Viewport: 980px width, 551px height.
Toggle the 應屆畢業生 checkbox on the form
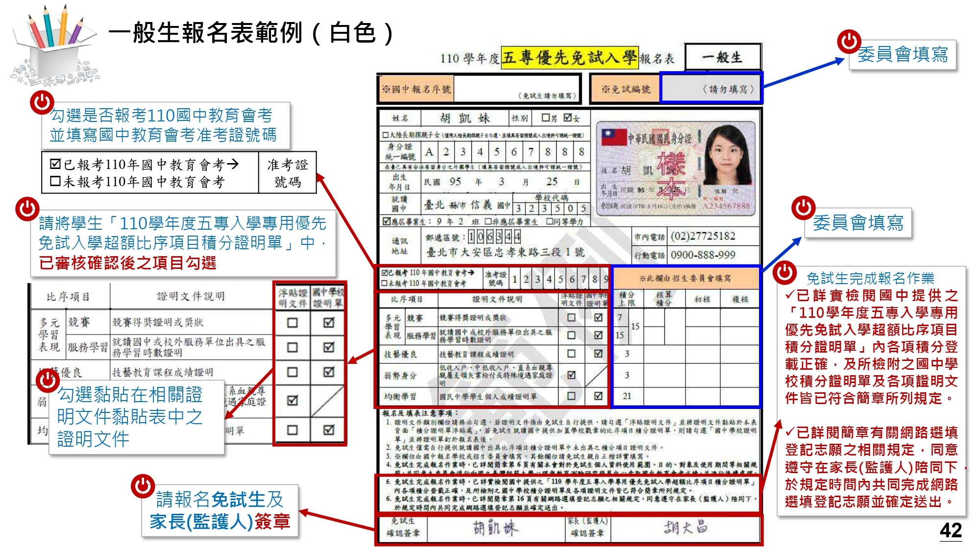coord(387,221)
